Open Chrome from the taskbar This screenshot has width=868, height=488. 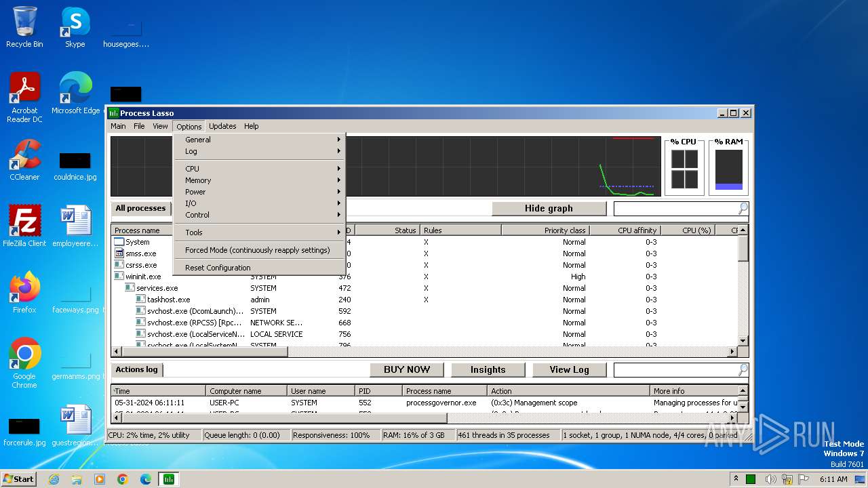click(123, 479)
